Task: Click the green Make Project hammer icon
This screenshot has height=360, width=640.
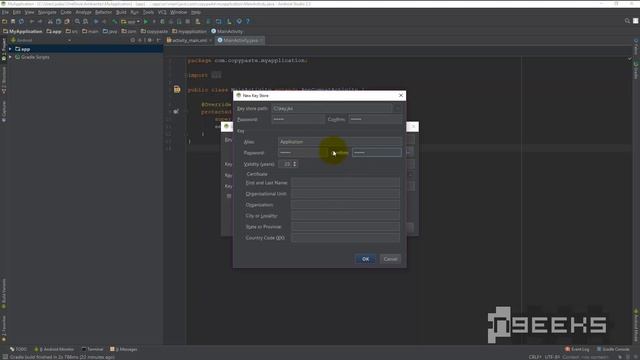Action: [115, 21]
